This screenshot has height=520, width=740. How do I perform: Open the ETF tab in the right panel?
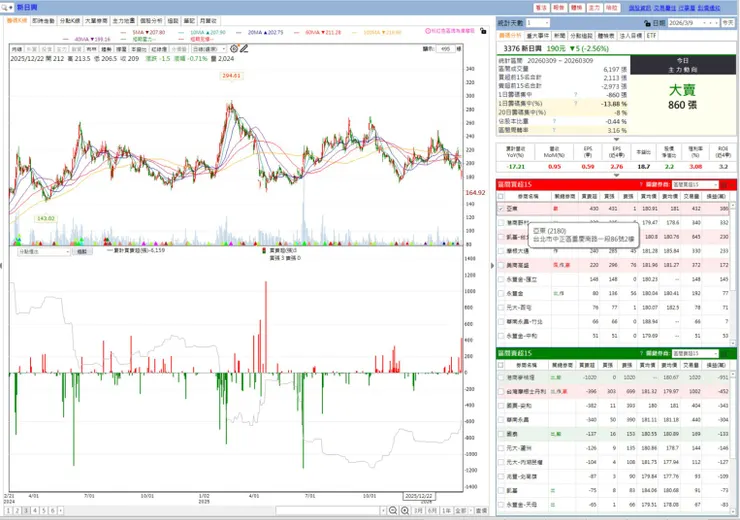[651, 36]
